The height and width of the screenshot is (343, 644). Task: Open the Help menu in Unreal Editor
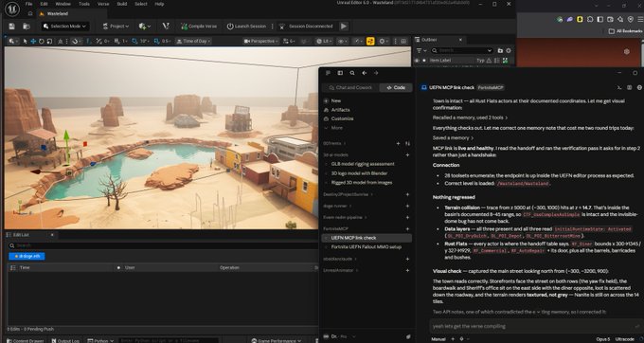159,4
